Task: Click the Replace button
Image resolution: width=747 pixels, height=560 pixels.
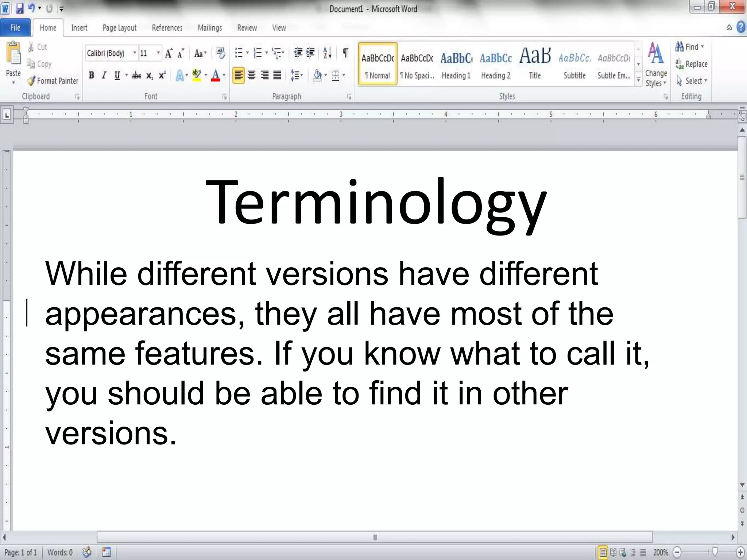Action: coord(692,64)
